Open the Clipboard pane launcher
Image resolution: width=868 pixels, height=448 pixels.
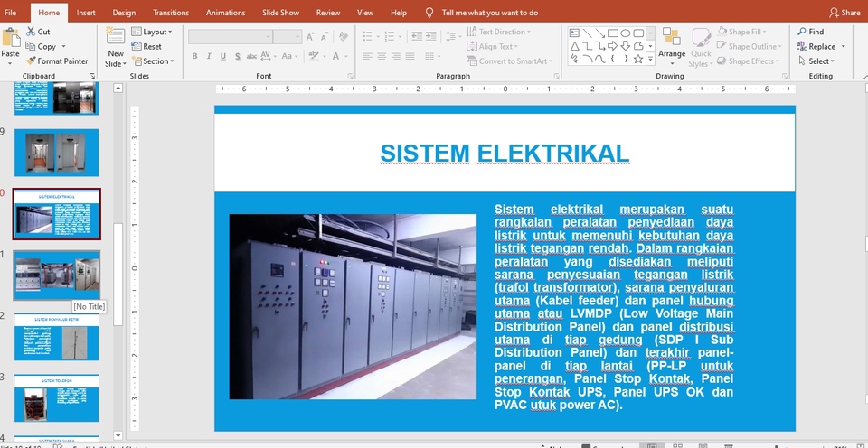click(x=92, y=76)
